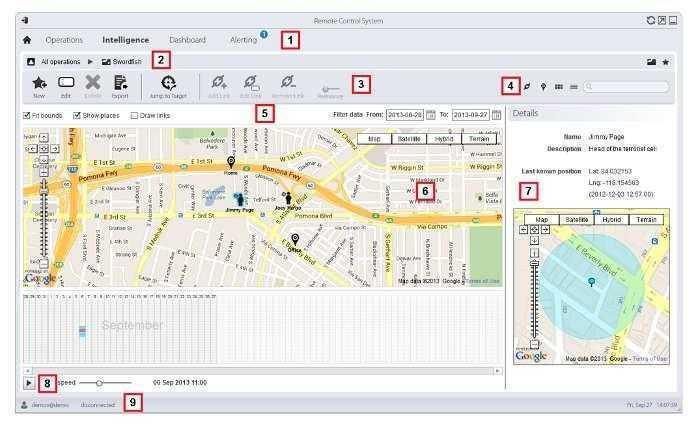Screen dimensions: 700x424
Task: Click the entity search field
Action: point(626,87)
